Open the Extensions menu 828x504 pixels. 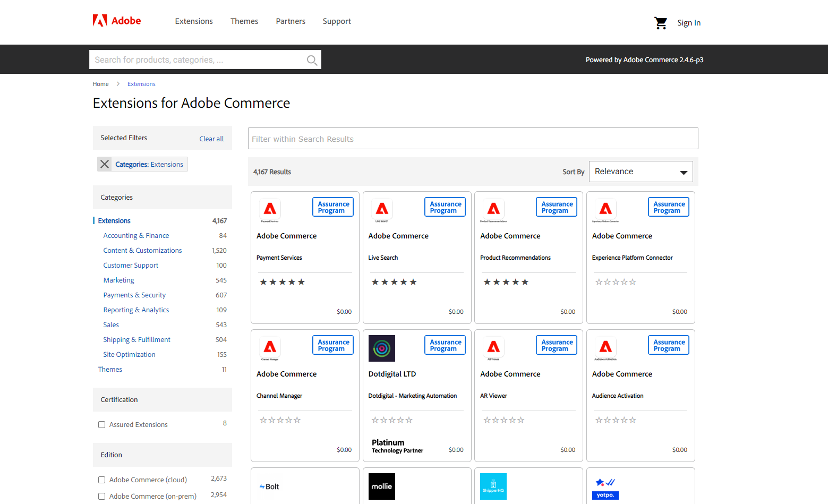coord(194,21)
